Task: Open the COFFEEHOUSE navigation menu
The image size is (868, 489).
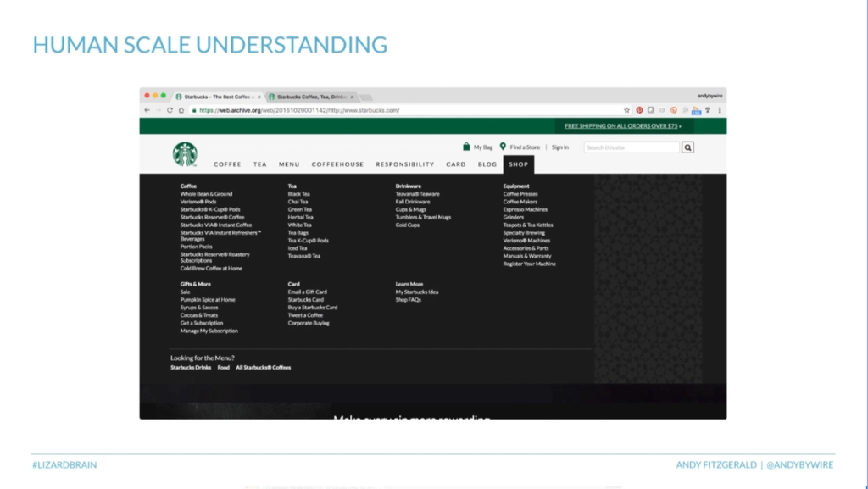Action: (x=337, y=164)
